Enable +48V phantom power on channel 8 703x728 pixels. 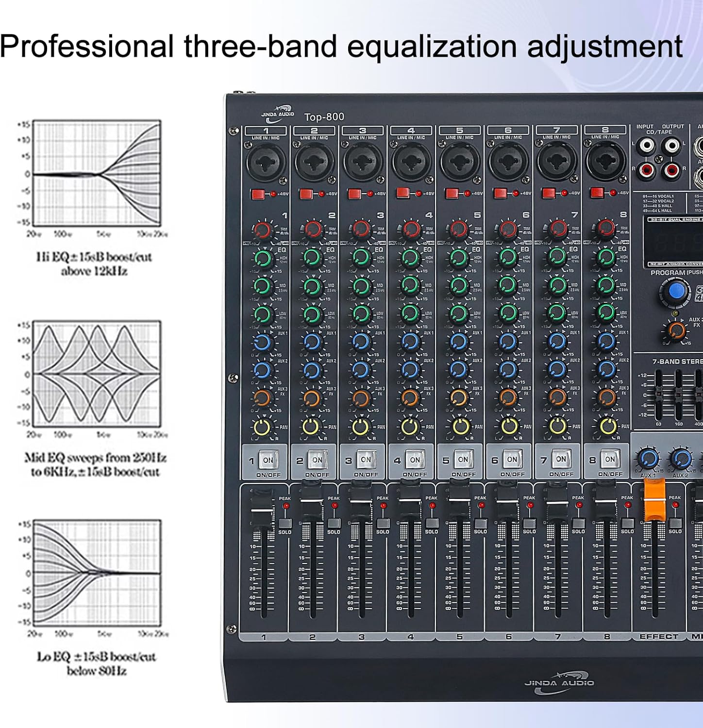(x=596, y=192)
